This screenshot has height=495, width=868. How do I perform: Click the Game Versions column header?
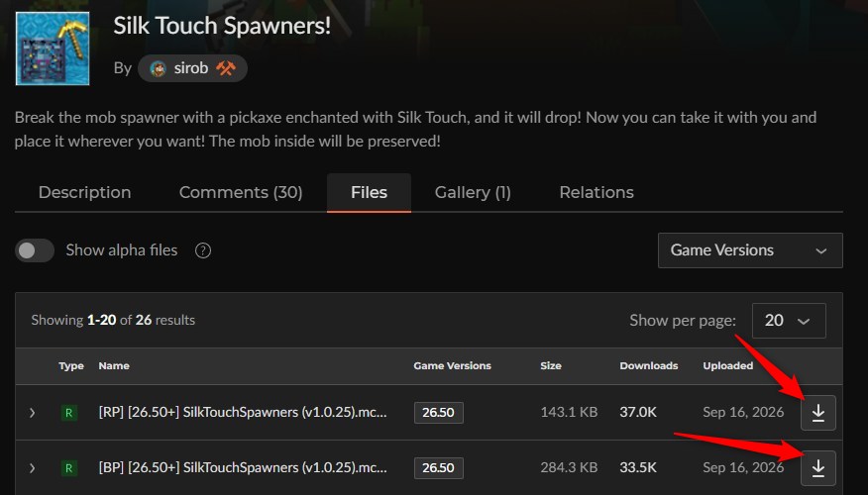point(452,365)
